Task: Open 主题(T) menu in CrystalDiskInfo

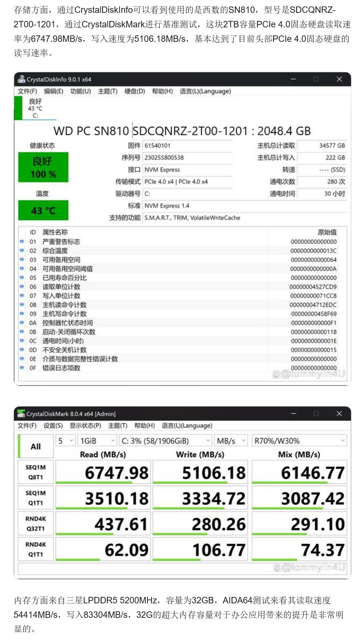Action: [107, 91]
